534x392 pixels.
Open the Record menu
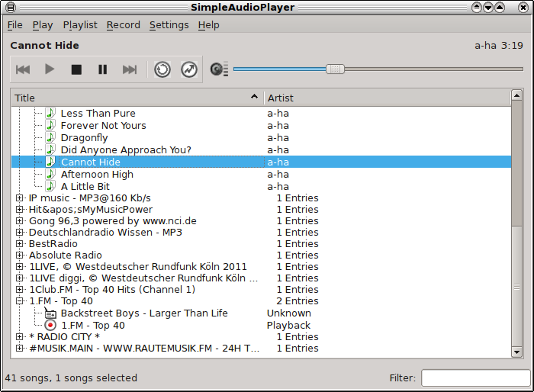[x=124, y=25]
